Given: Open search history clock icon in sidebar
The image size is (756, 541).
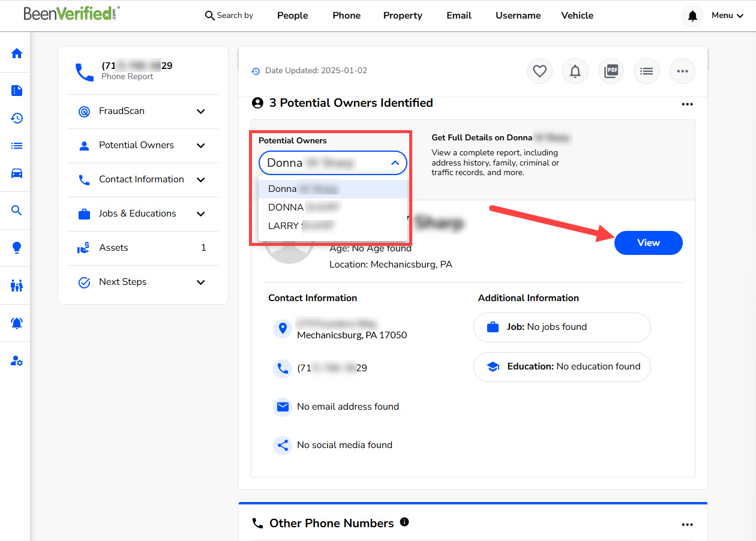Looking at the screenshot, I should coord(17,118).
